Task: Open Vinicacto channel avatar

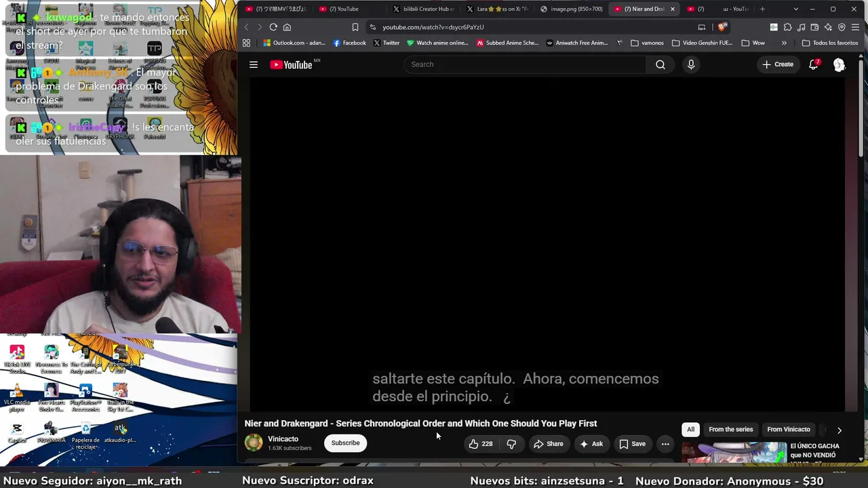Action: pos(254,443)
